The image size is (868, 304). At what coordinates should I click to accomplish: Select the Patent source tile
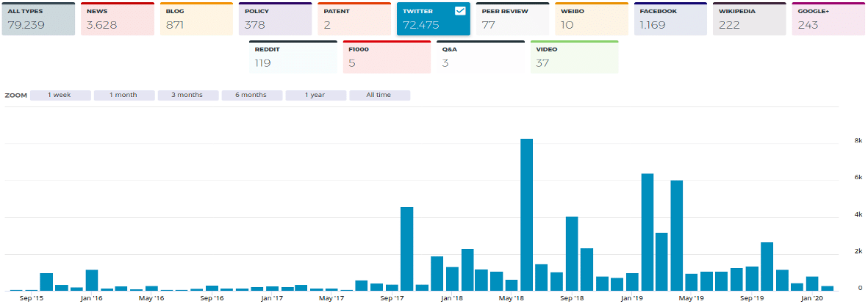pos(354,20)
